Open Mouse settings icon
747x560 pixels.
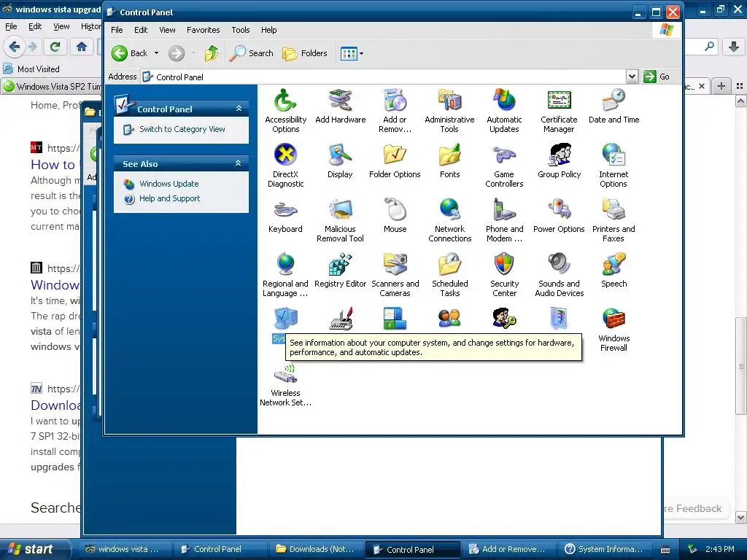click(x=395, y=216)
